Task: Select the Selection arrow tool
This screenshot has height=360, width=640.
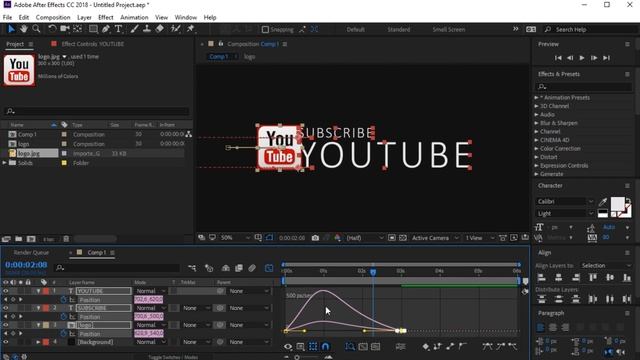Action: [x=11, y=29]
